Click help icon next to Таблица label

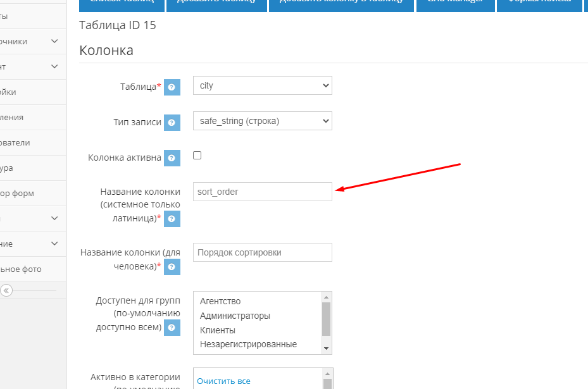[x=172, y=87]
